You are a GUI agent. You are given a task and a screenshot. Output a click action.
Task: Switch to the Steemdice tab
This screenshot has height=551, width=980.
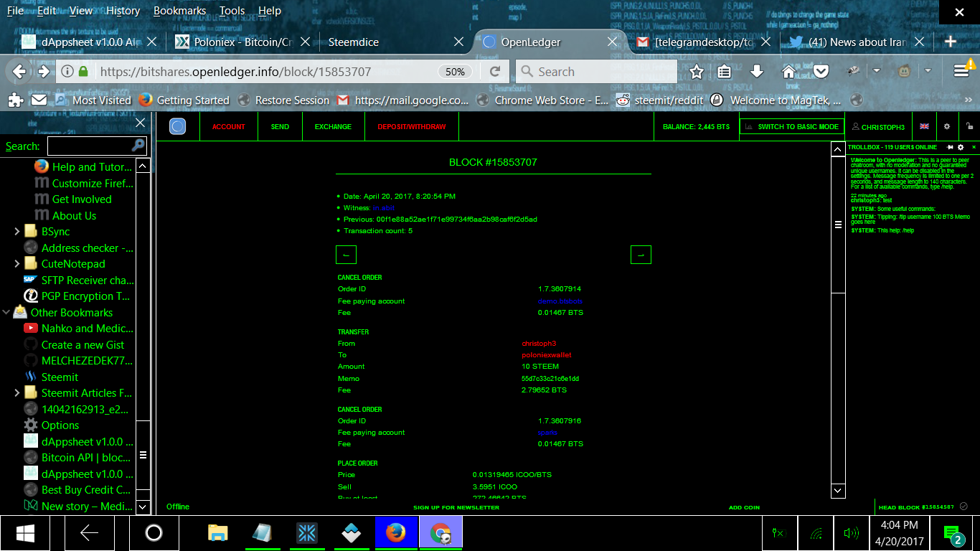pyautogui.click(x=395, y=42)
